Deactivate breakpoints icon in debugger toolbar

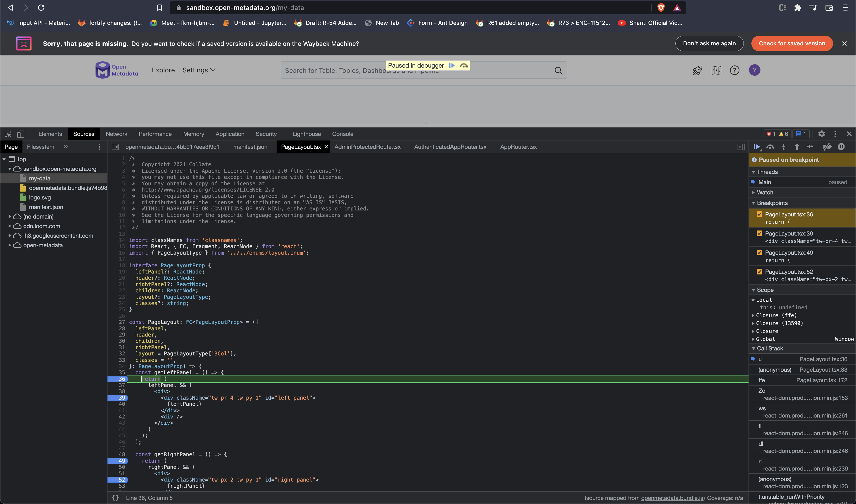pos(827,147)
